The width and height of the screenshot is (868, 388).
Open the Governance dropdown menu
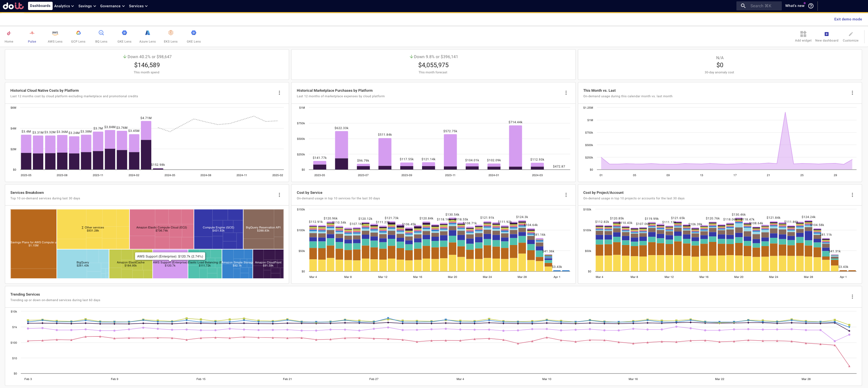pyautogui.click(x=112, y=6)
